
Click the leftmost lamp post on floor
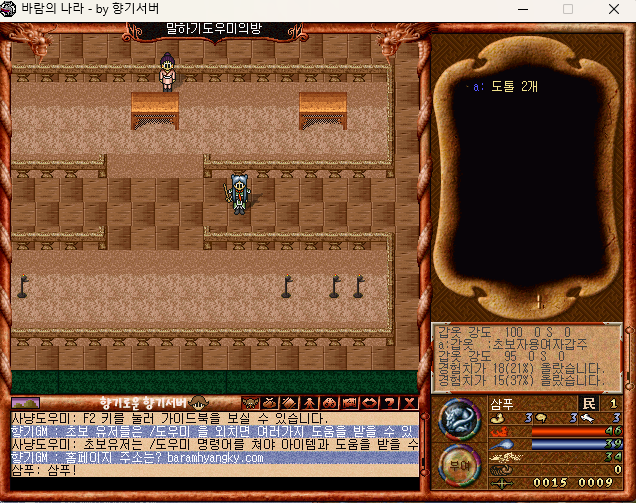(x=23, y=286)
